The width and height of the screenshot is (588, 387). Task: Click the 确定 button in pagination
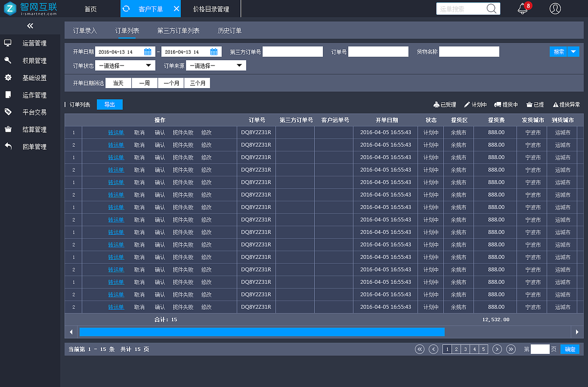tap(570, 349)
